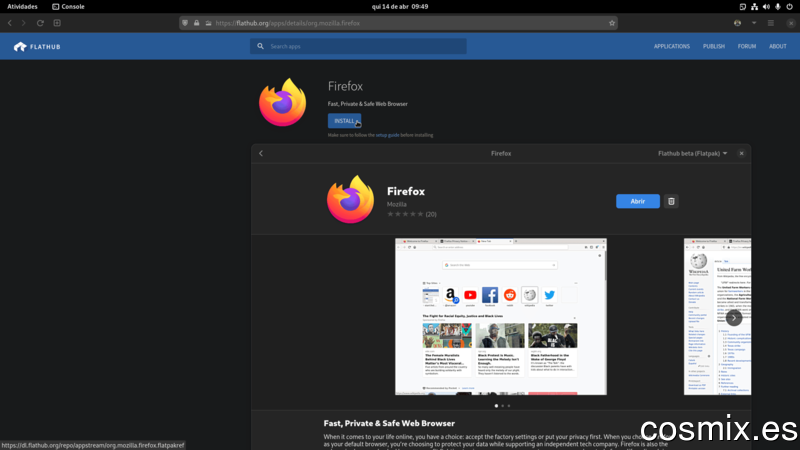Screen dimensions: 800x450
Task: Open the clock calendar qui 14 de abr
Action: [x=400, y=7]
